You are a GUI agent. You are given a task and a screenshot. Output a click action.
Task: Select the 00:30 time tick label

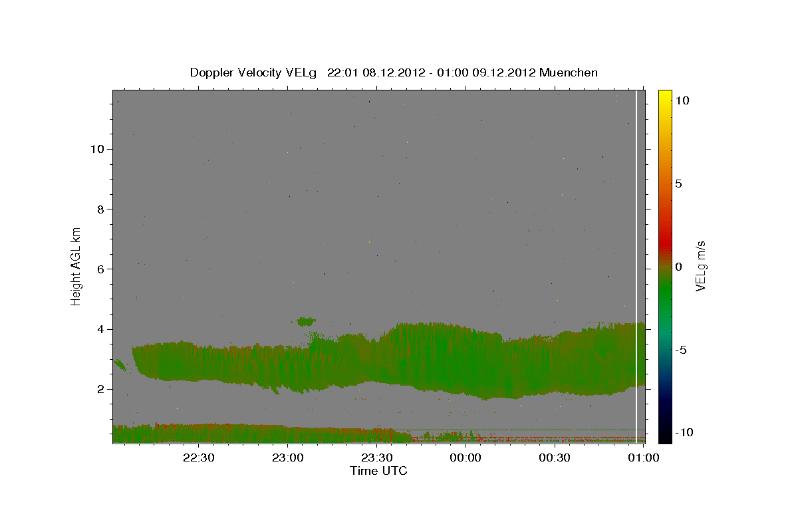tap(555, 458)
